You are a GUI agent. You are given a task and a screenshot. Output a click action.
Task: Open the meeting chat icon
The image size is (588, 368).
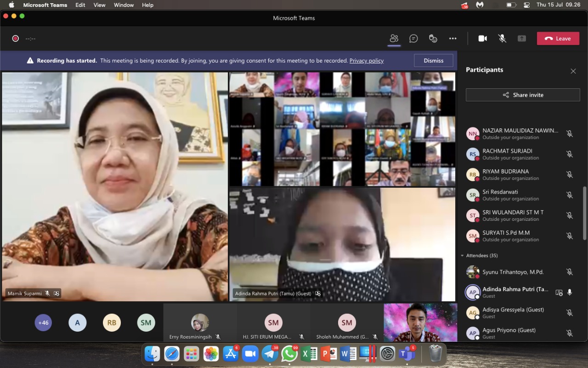(x=413, y=39)
